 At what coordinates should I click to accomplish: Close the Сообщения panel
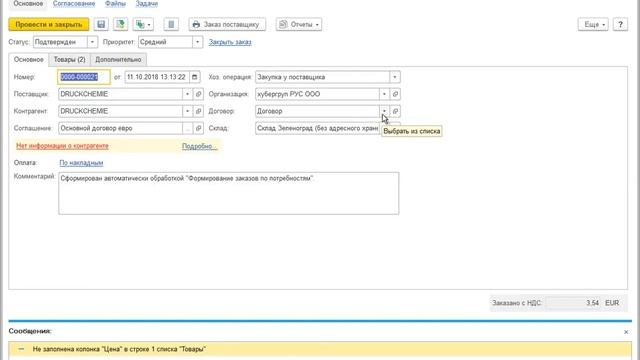[626, 332]
